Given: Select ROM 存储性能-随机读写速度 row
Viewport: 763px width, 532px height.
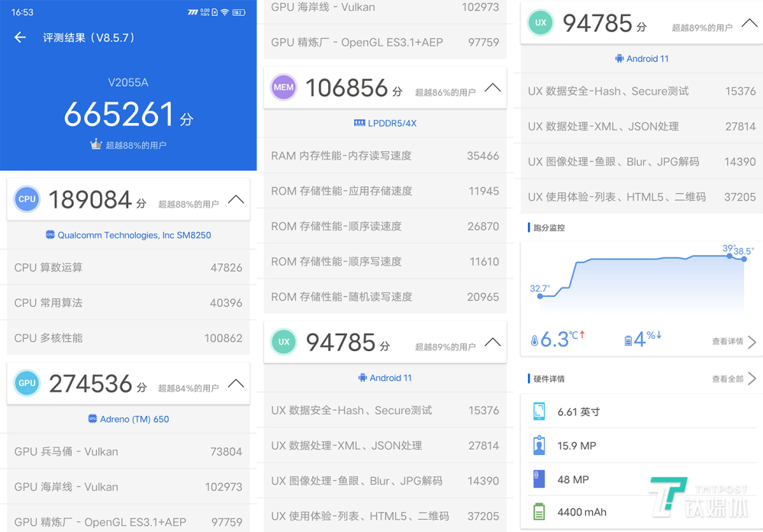Looking at the screenshot, I should 385,296.
